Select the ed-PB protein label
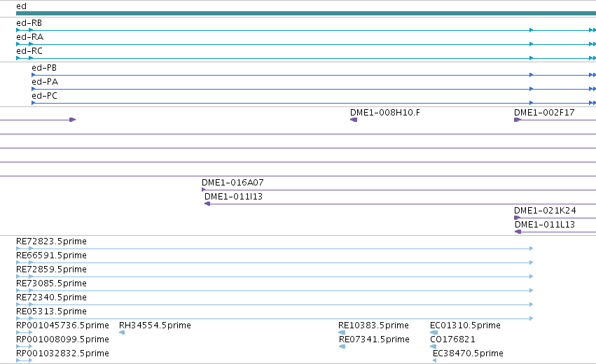 click(44, 68)
